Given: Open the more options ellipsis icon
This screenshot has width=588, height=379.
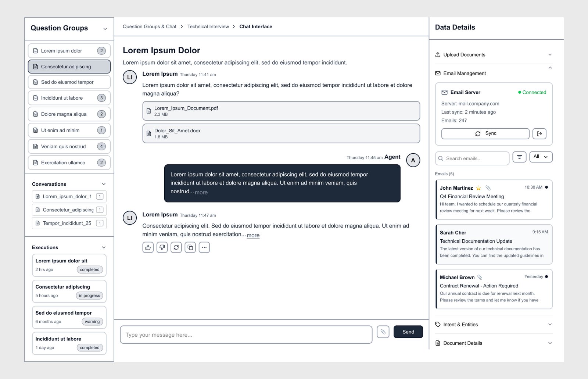Looking at the screenshot, I should [204, 247].
